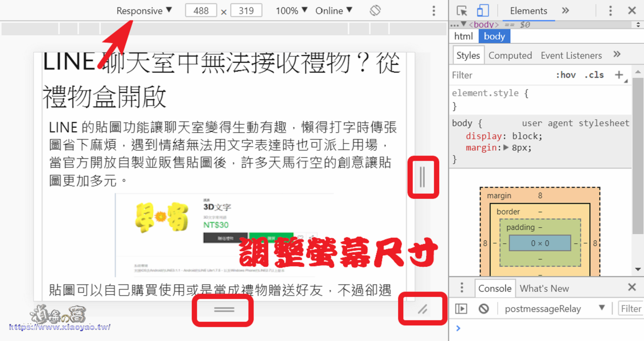This screenshot has height=341, width=644.
Task: Click the rotate screen orientation icon
Action: 376,10
